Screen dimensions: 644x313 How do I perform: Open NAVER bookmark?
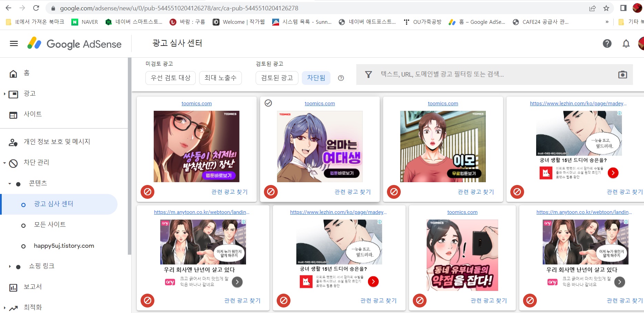click(84, 22)
